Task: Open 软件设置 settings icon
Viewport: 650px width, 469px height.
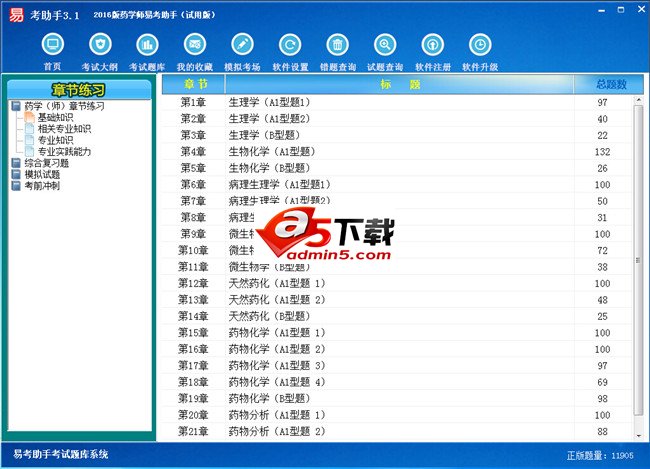Action: 290,44
